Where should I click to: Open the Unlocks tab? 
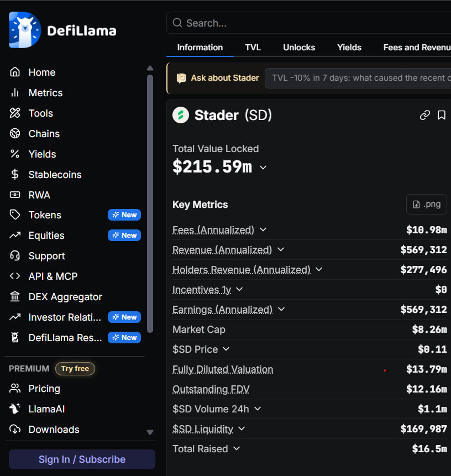(x=299, y=48)
